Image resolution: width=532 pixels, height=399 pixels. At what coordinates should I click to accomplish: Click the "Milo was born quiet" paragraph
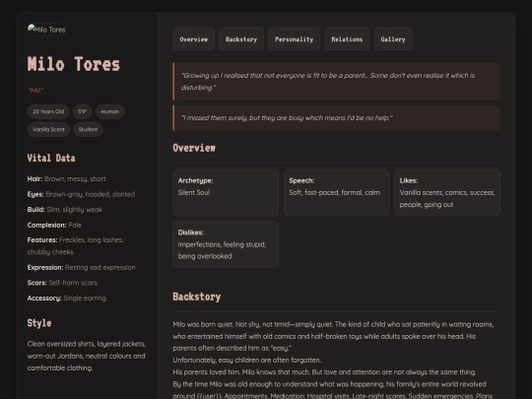pyautogui.click(x=333, y=336)
